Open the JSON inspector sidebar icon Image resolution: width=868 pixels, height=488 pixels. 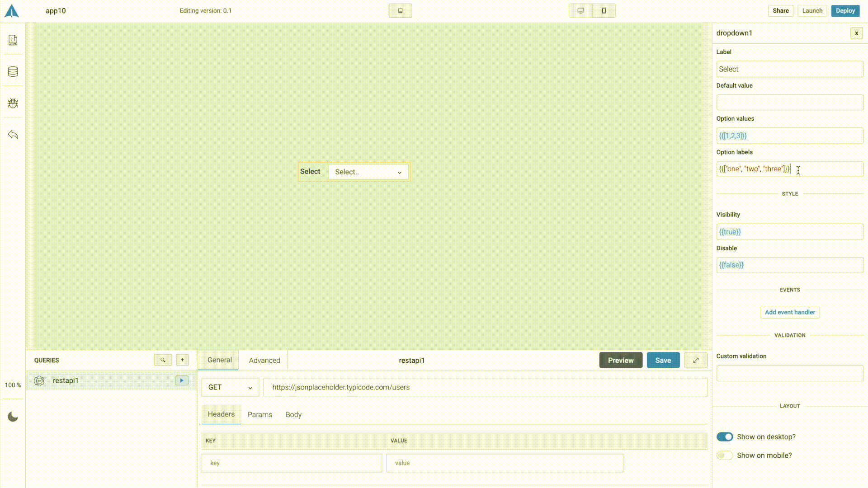pyautogui.click(x=13, y=40)
